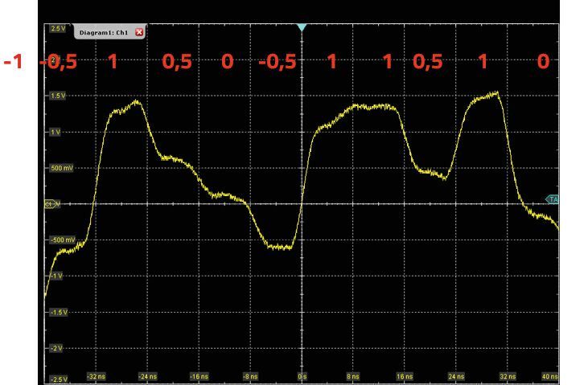This screenshot has width=588, height=385.
Task: Click the -16 ns time label
Action: (199, 376)
